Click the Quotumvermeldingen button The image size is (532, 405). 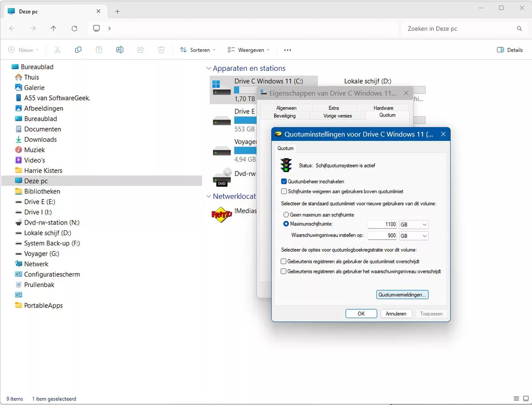(403, 295)
